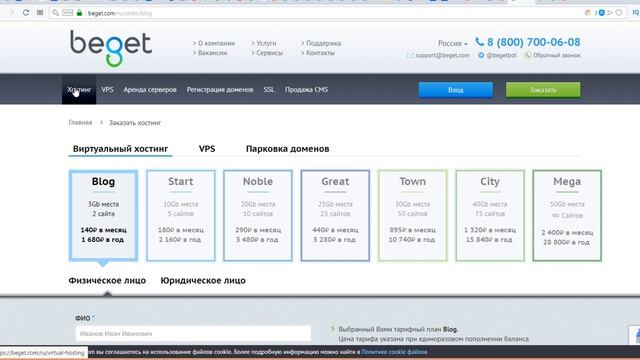Choose the Юридическое лицо tab
640x360 pixels.
[203, 281]
